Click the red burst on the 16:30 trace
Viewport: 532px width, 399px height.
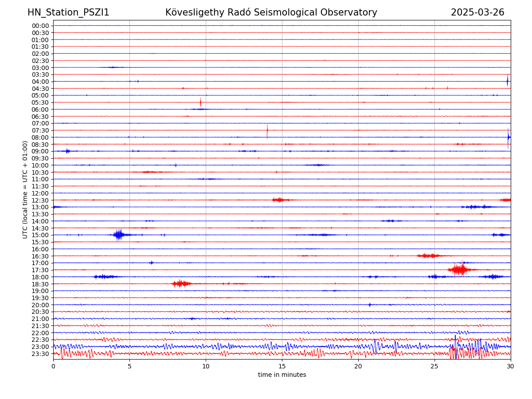pyautogui.click(x=429, y=255)
